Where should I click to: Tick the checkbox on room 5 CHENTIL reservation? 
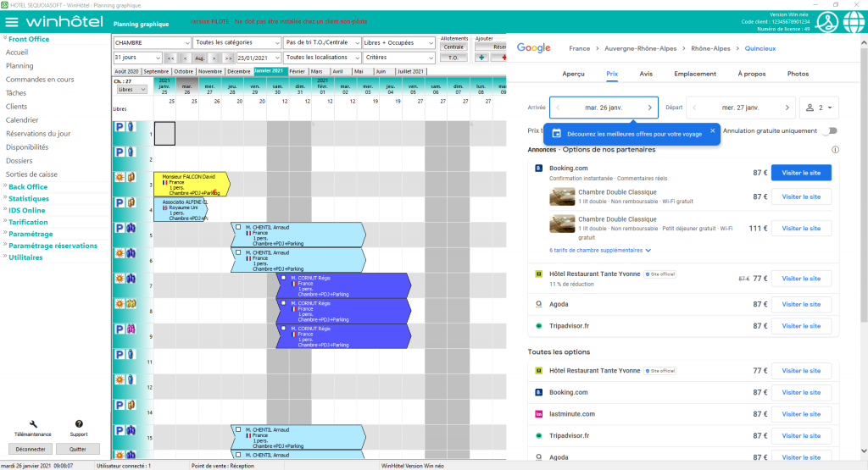click(239, 227)
